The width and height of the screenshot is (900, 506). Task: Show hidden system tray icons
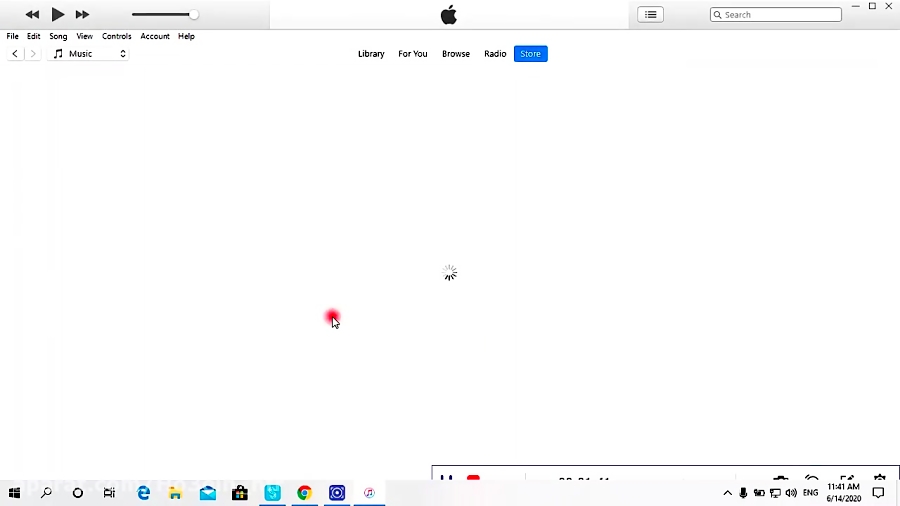[727, 493]
